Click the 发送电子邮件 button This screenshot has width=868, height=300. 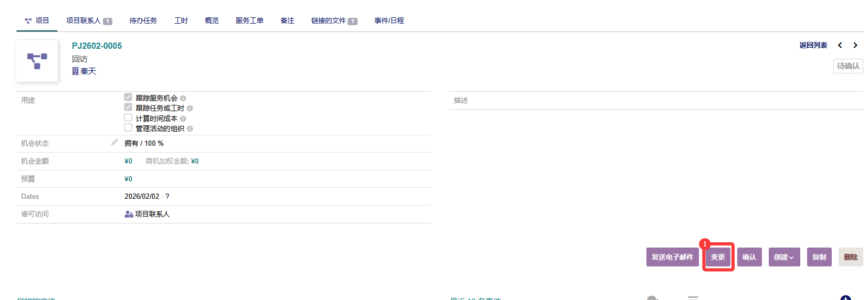(672, 257)
